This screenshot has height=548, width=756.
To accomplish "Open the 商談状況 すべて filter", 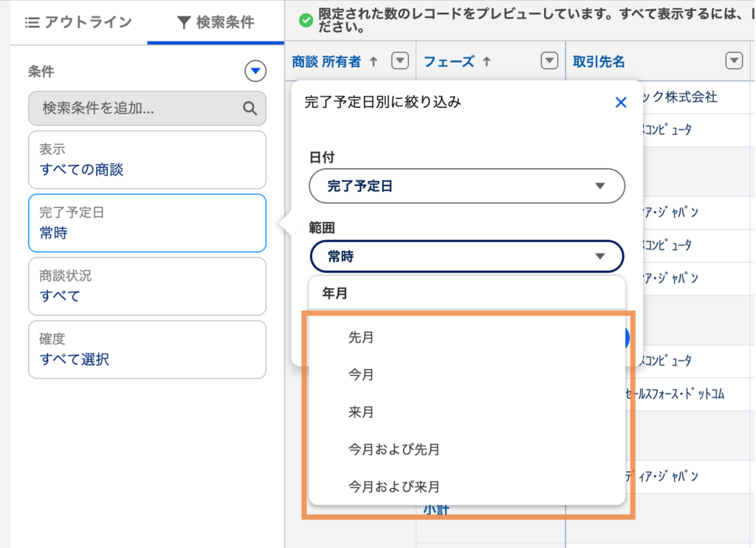I will (147, 286).
